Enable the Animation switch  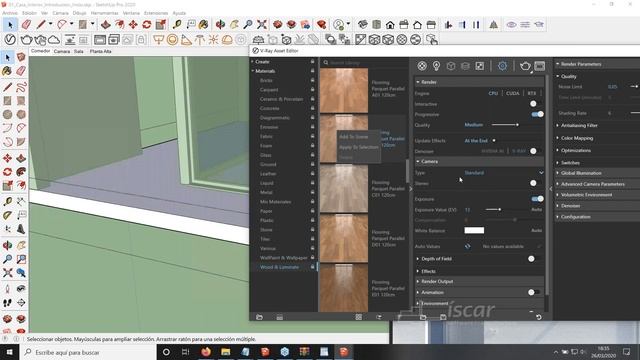coord(534,292)
